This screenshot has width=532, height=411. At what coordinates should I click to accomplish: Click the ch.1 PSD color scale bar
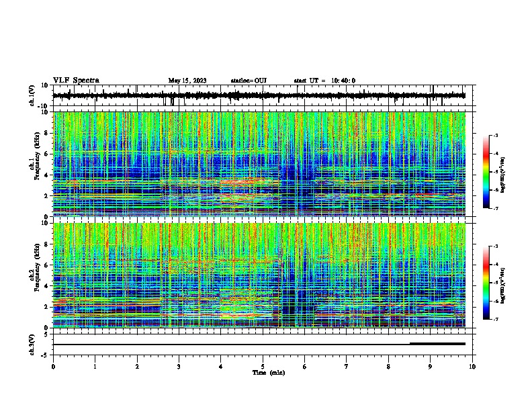(x=486, y=172)
